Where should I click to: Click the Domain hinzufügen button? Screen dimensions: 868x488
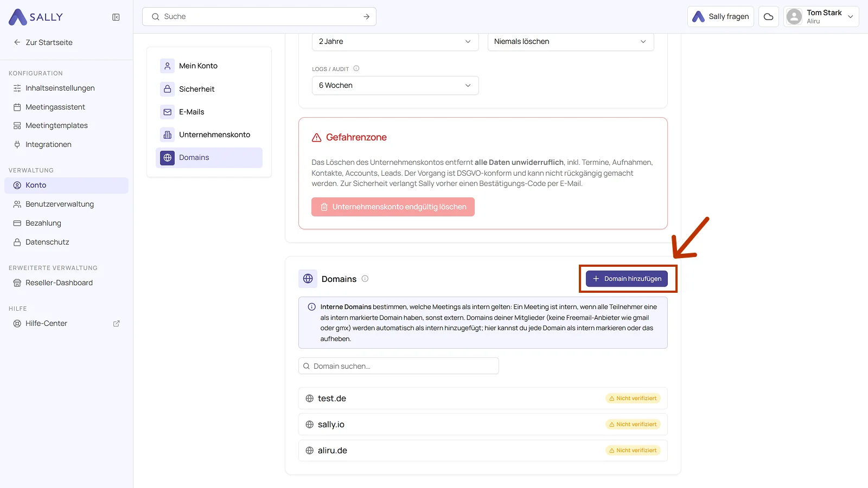tap(627, 279)
